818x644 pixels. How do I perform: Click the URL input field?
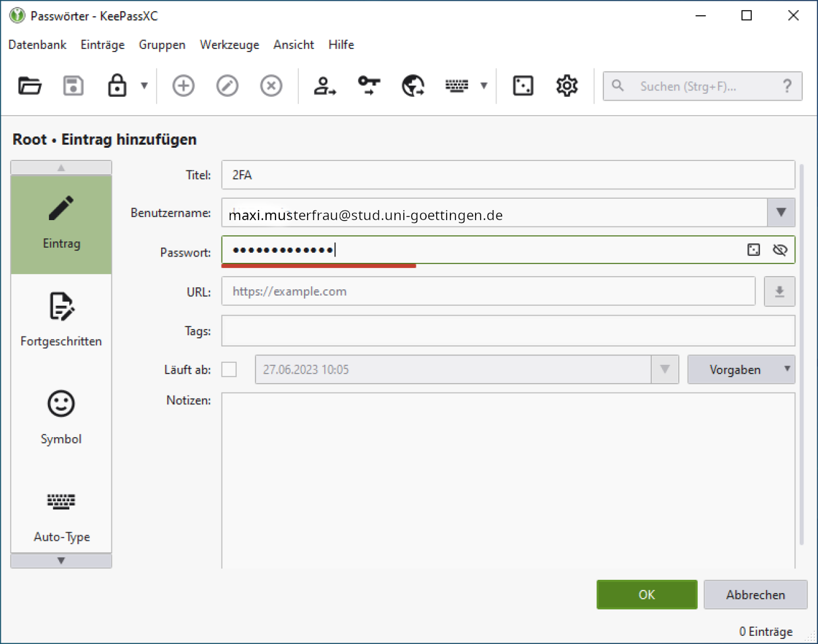click(x=488, y=291)
